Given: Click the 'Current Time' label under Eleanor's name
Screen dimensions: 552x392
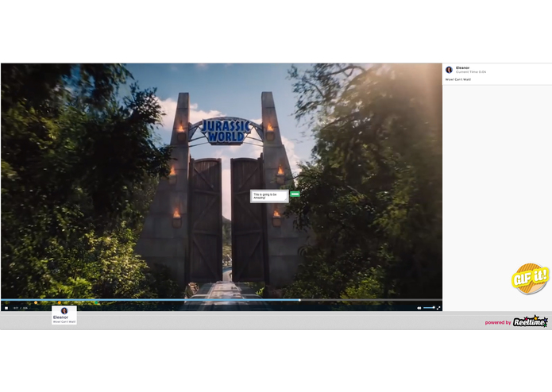Looking at the screenshot, I should (x=471, y=71).
